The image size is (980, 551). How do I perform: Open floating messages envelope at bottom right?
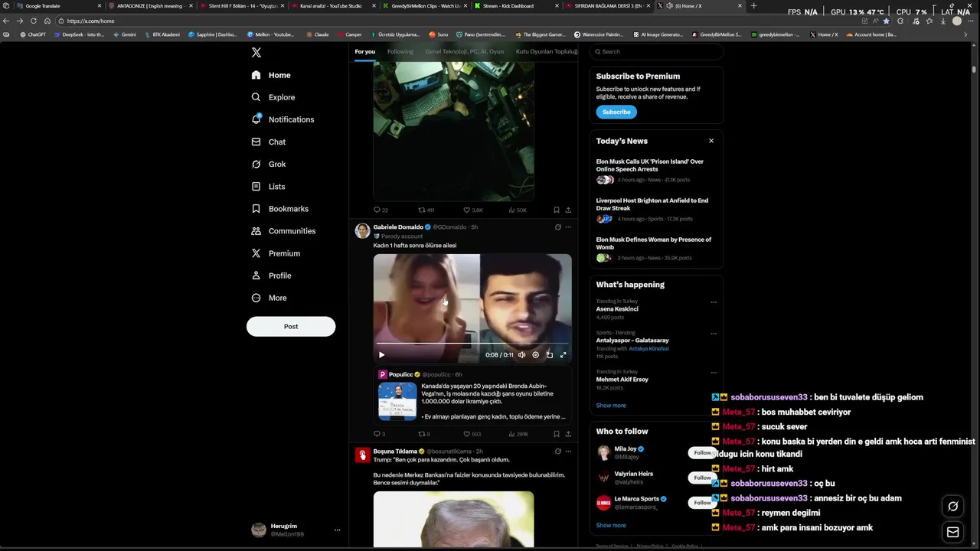952,532
